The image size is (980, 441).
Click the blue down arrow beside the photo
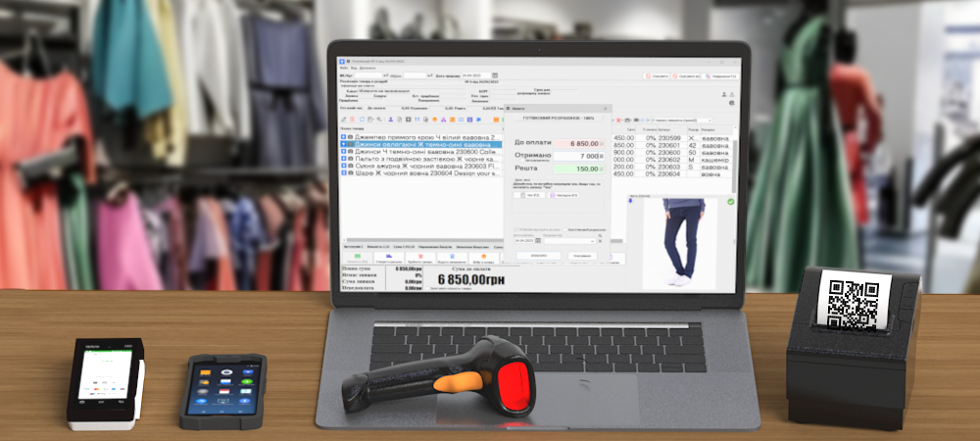coord(630,202)
